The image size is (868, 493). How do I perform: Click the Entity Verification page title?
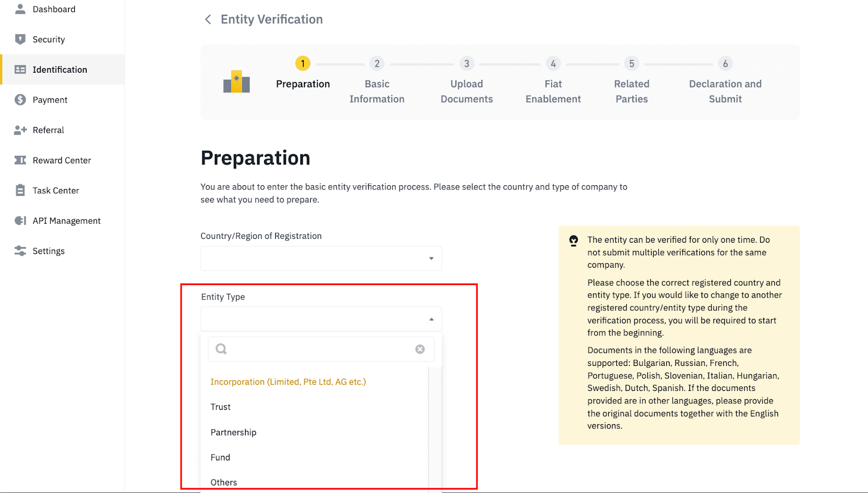(x=271, y=20)
